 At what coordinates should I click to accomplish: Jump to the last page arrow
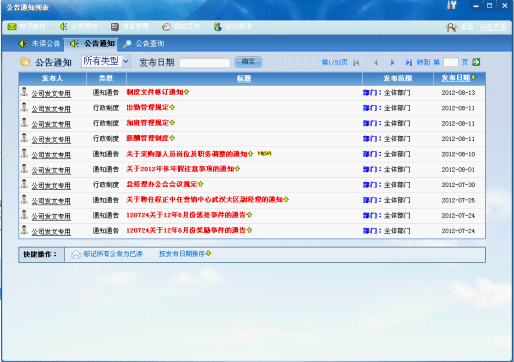point(409,62)
